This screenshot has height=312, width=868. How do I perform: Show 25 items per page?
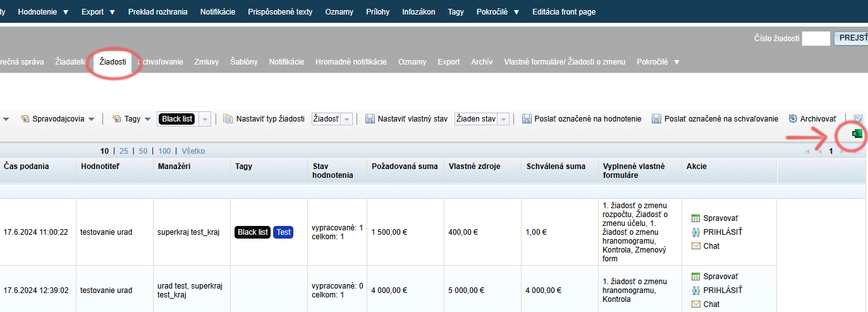[123, 151]
